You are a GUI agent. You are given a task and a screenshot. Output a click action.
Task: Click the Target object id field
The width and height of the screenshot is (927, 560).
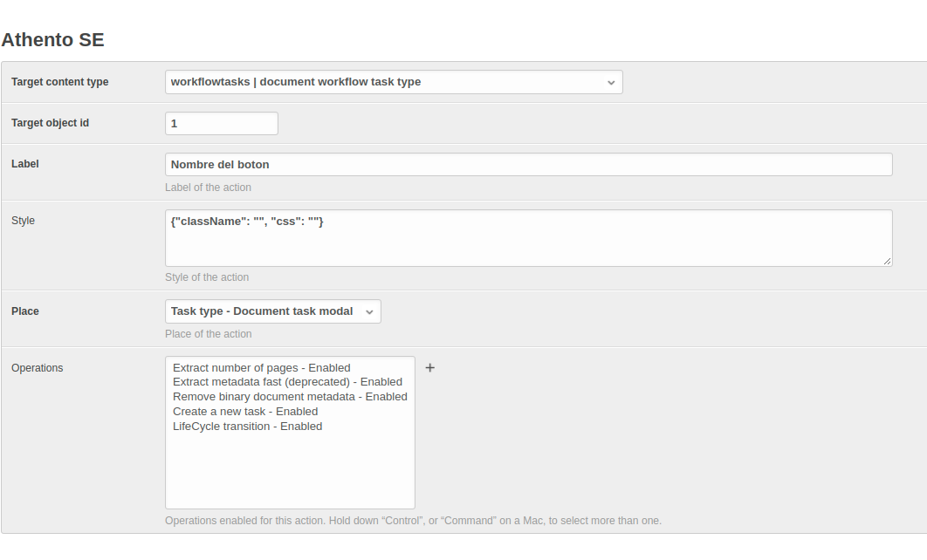coord(222,124)
